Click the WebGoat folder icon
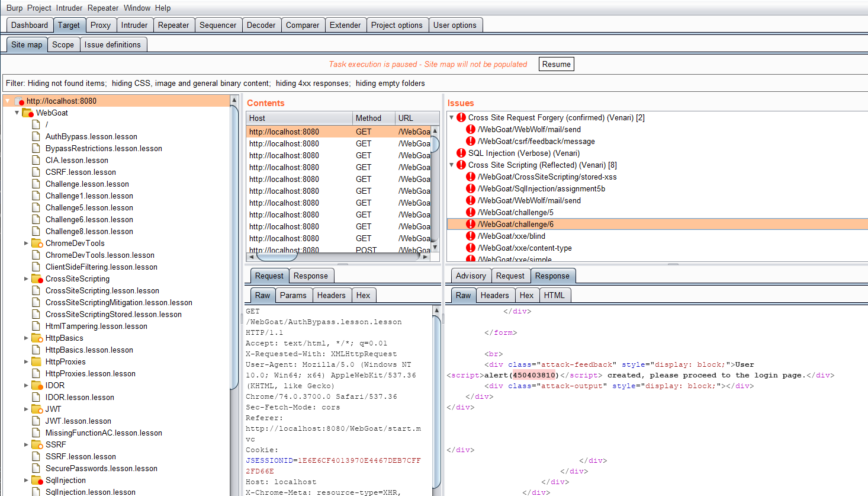The width and height of the screenshot is (868, 496). (27, 113)
